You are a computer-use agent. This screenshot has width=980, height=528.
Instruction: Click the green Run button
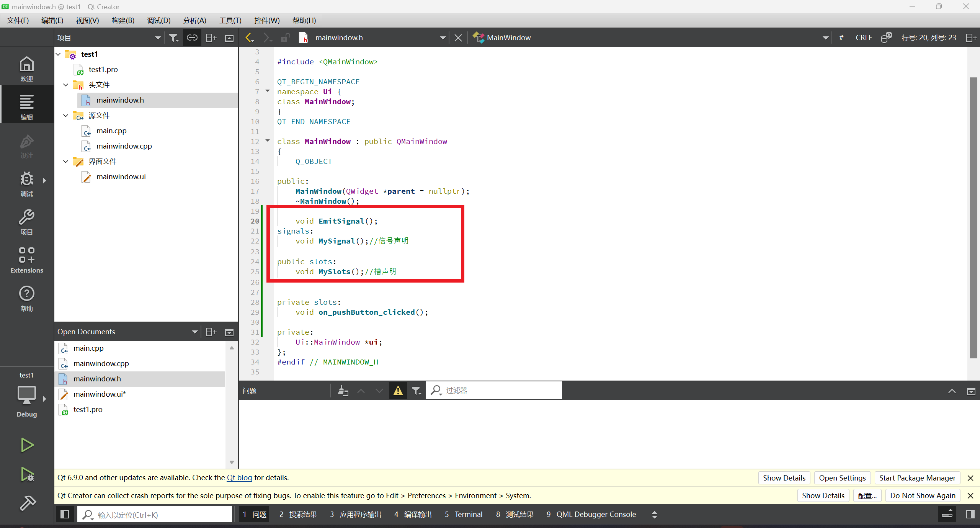[27, 445]
